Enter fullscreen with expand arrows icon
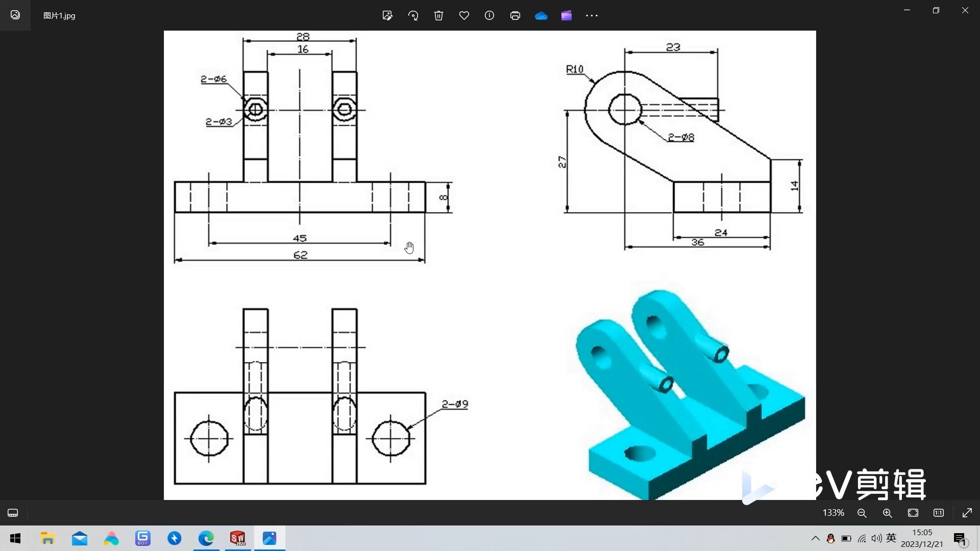 [967, 513]
